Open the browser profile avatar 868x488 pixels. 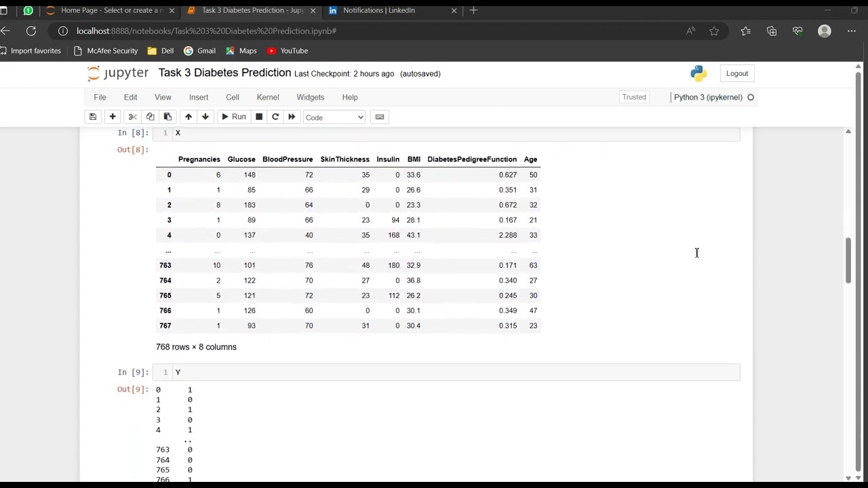pos(825,31)
